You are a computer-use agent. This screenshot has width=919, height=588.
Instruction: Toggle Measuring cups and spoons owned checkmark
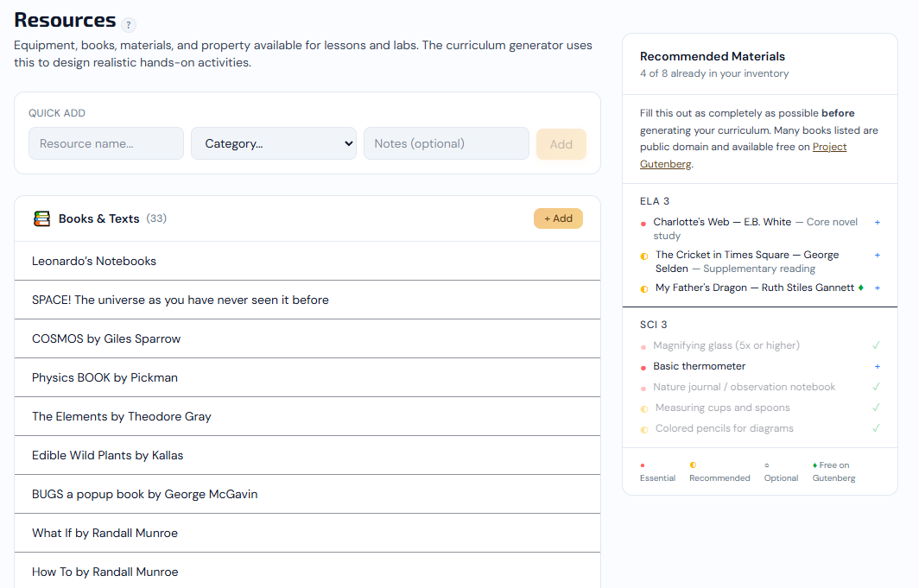pos(877,408)
